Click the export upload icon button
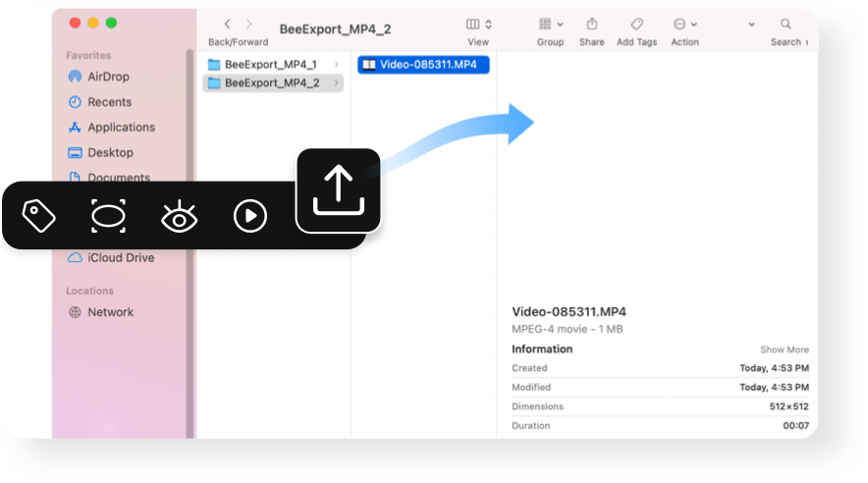Image resolution: width=868 pixels, height=483 pixels. [x=338, y=190]
